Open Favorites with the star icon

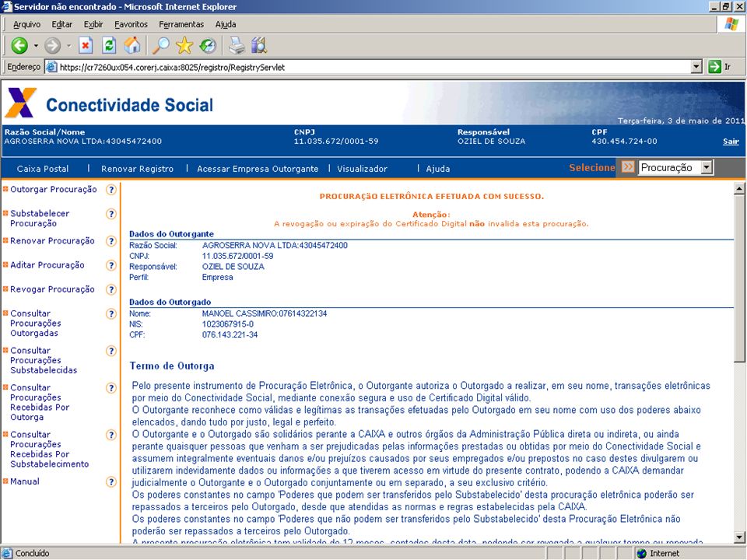[x=184, y=46]
